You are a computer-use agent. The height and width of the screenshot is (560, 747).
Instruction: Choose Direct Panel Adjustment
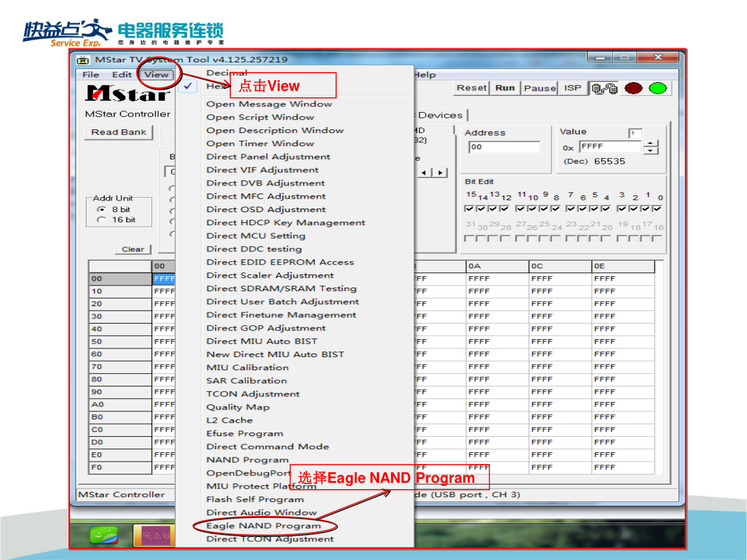point(268,156)
